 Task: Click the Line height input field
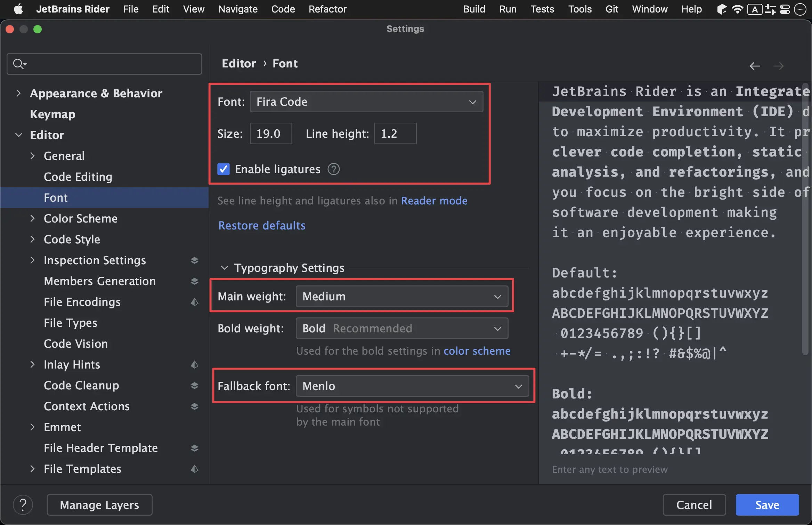click(x=395, y=134)
